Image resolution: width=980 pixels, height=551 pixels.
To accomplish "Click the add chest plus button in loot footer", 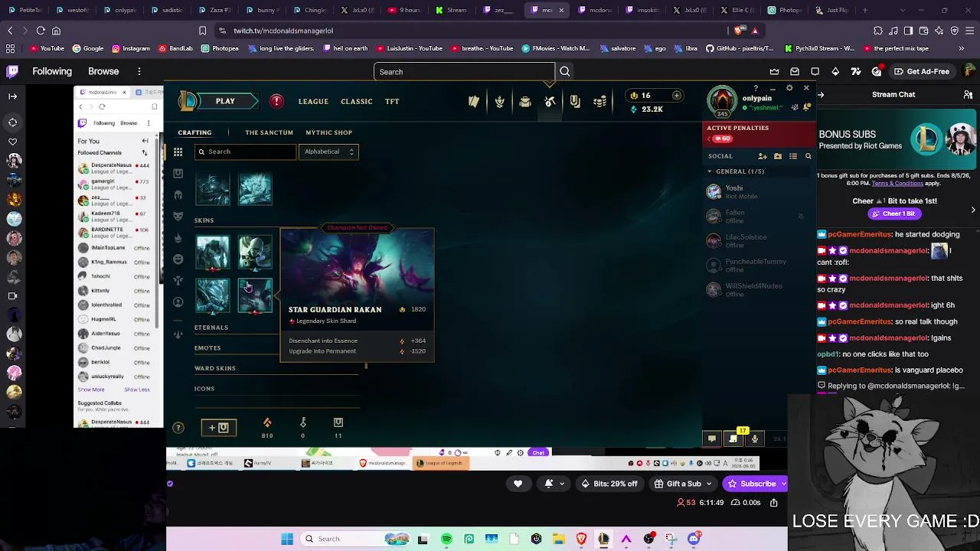I will (219, 428).
